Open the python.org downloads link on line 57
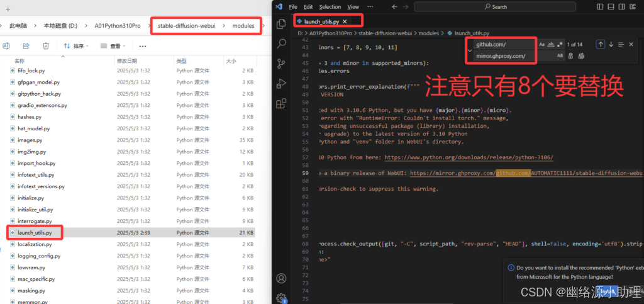The image size is (644, 304). coord(469,157)
